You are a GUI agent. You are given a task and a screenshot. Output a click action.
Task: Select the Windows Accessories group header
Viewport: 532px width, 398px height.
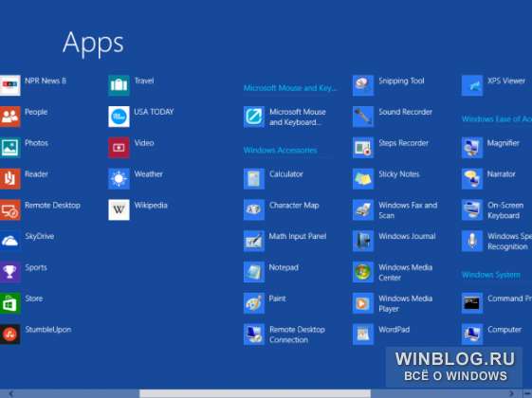281,150
